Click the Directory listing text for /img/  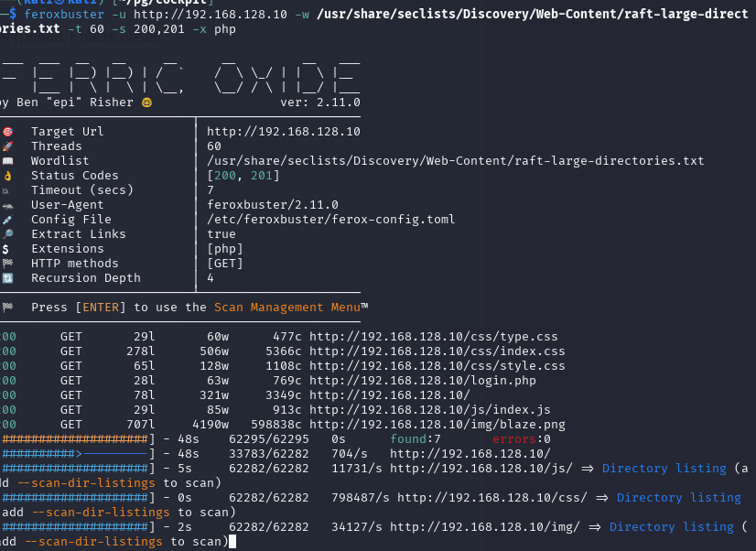672,527
